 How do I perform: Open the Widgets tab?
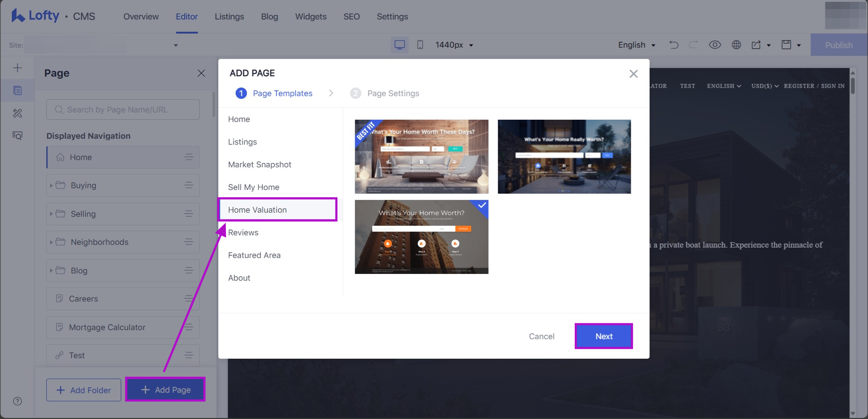tap(311, 17)
